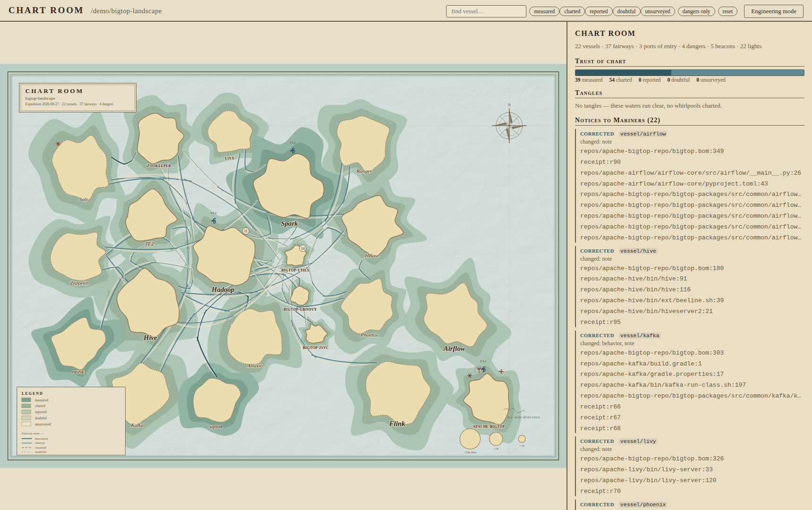
Task: Click the reset filters button
Action: (x=727, y=11)
